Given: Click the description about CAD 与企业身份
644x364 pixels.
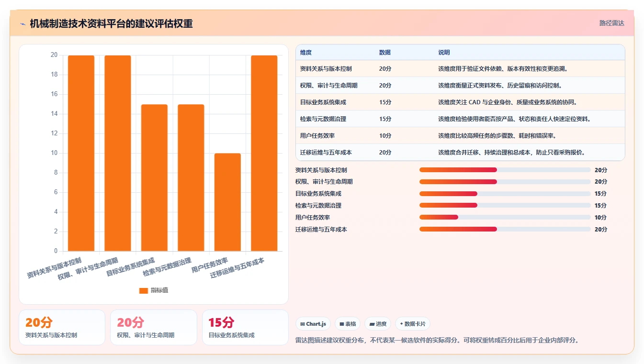Looking at the screenshot, I should click(508, 102).
